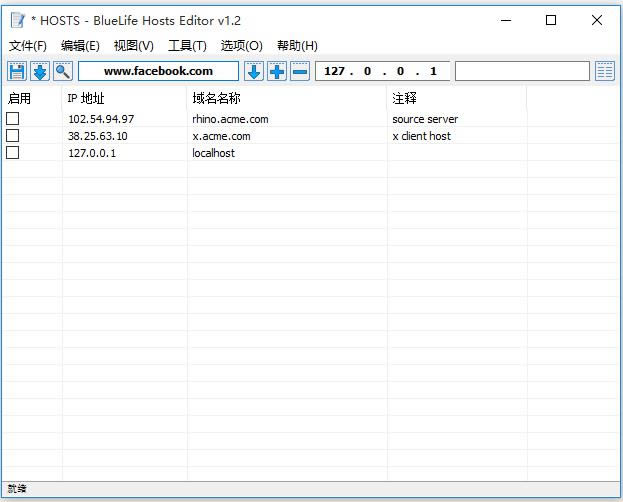Open the 文件(F) menu
This screenshot has height=502, width=623.
[28, 46]
